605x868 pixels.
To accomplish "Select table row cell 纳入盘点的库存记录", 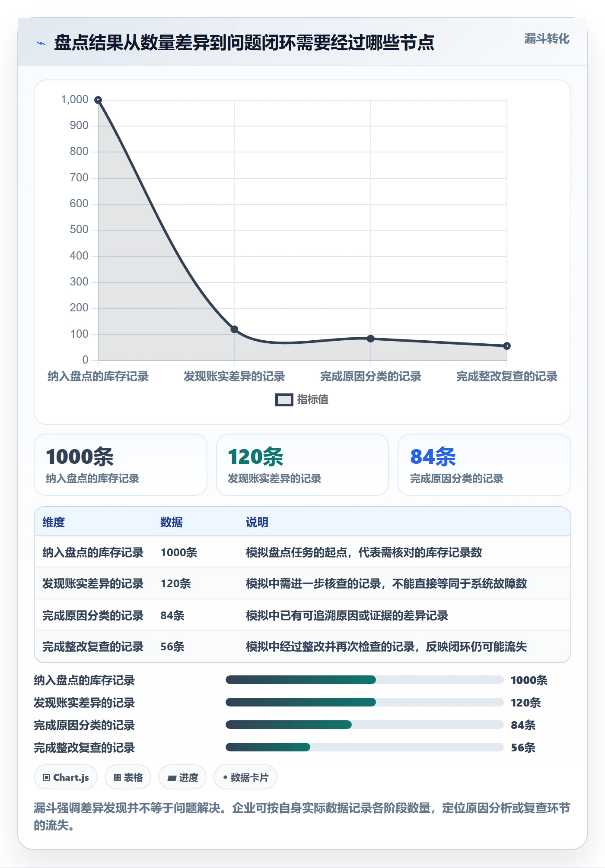I will (x=93, y=552).
